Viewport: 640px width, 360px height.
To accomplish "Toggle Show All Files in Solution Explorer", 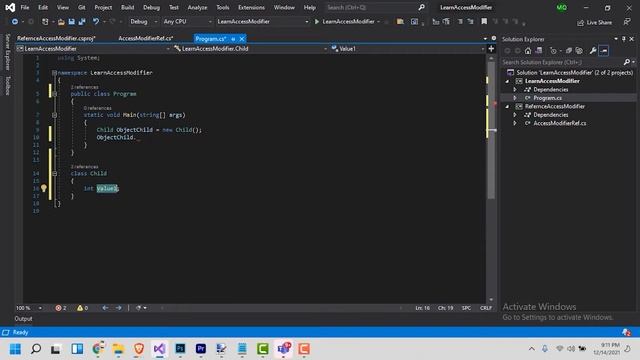I will click(579, 51).
